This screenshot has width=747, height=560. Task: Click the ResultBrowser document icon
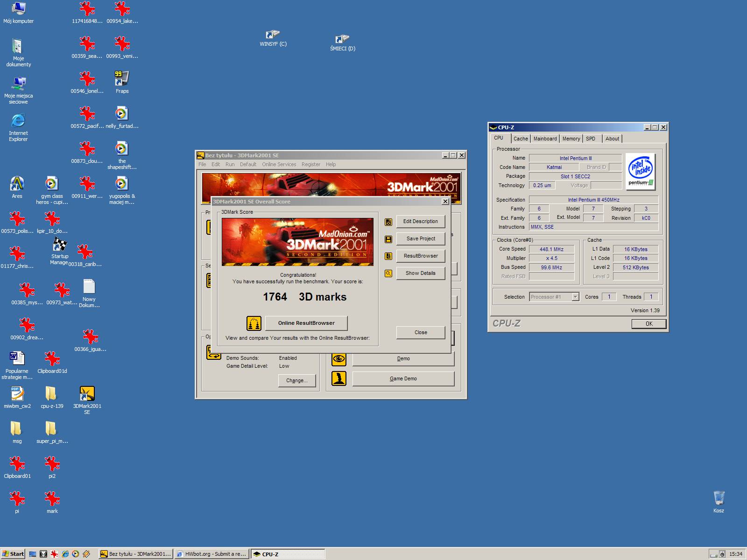pos(388,256)
